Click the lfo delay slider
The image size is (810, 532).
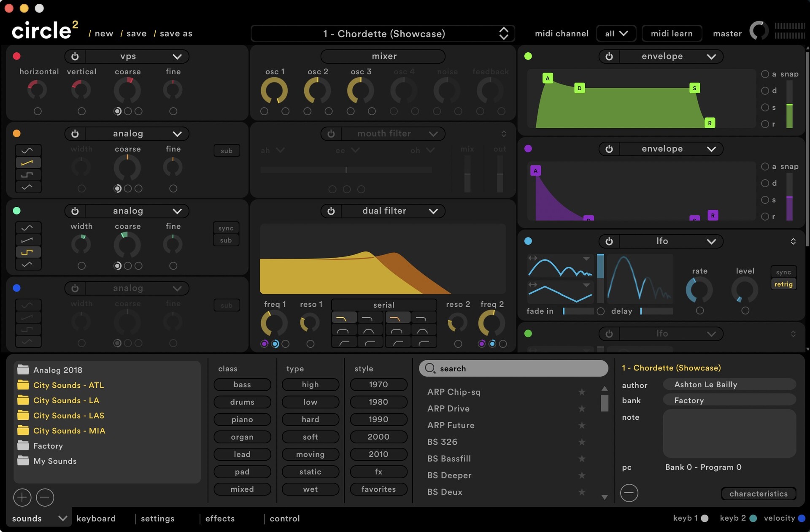click(x=656, y=311)
